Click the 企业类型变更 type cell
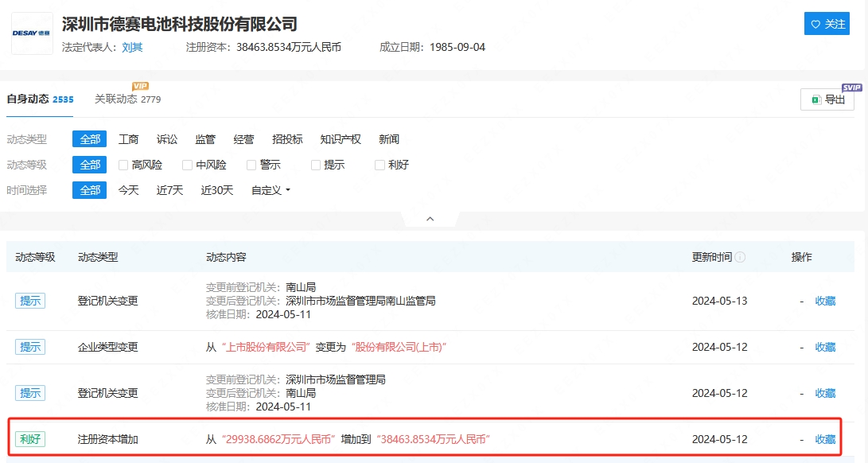This screenshot has width=868, height=463. click(108, 347)
